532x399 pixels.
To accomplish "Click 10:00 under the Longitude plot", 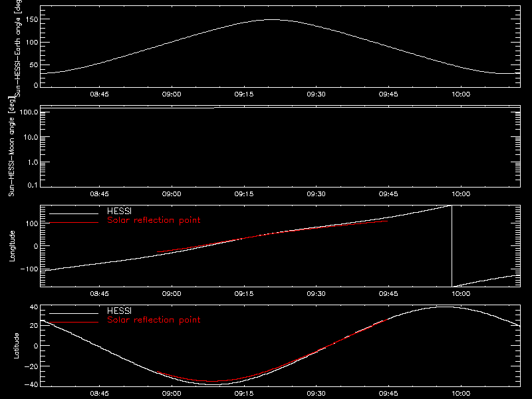I will point(461,294).
